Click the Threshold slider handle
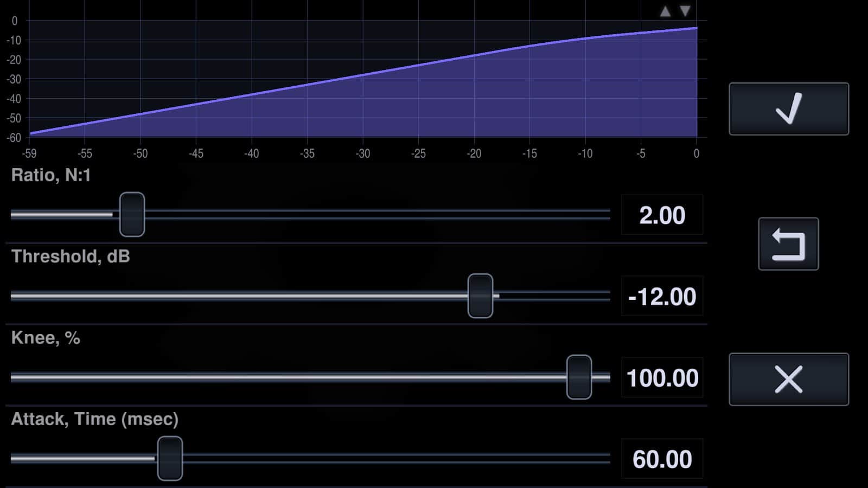This screenshot has width=868, height=488. click(480, 296)
